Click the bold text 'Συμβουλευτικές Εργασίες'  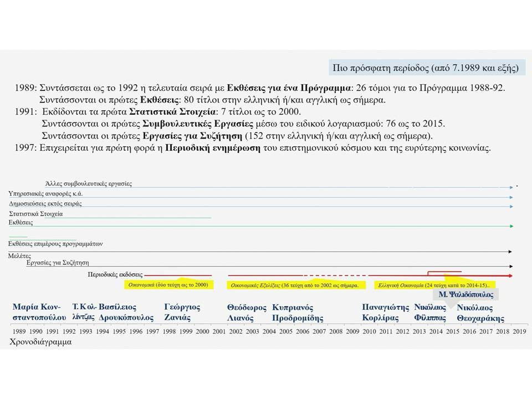pyautogui.click(x=198, y=124)
